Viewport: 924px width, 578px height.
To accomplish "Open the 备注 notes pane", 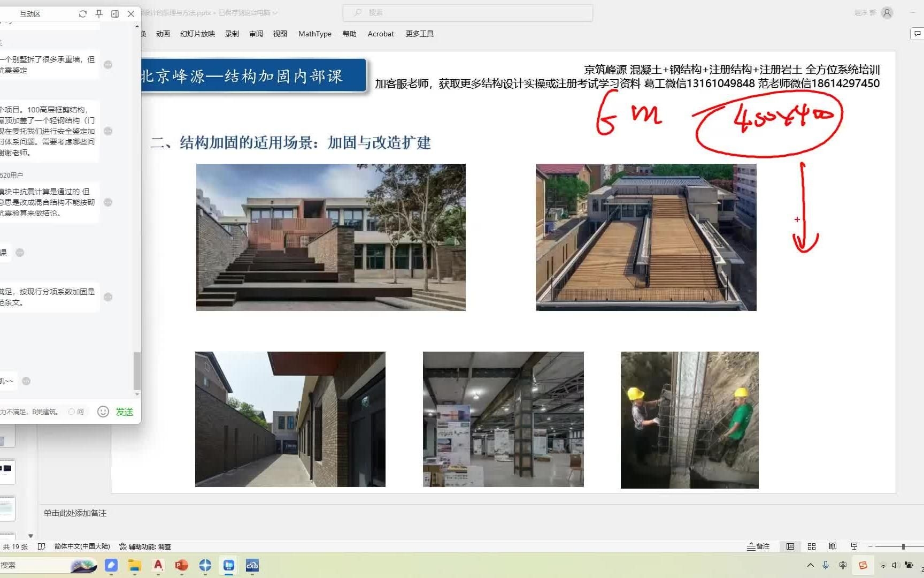I will (758, 546).
